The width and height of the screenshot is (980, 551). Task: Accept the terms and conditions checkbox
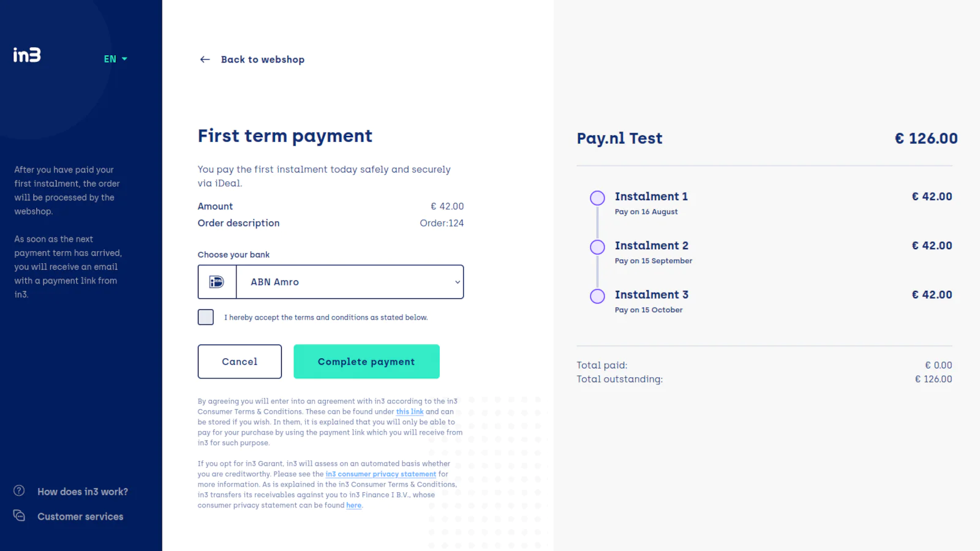point(206,317)
